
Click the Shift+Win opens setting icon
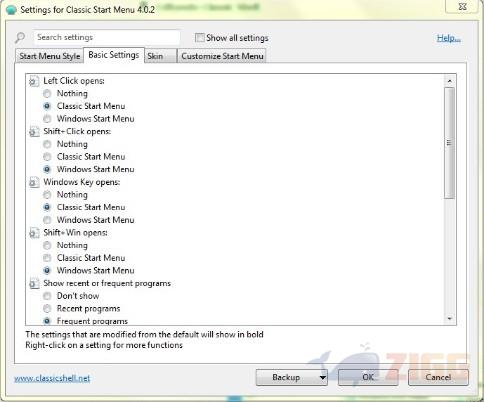point(34,233)
